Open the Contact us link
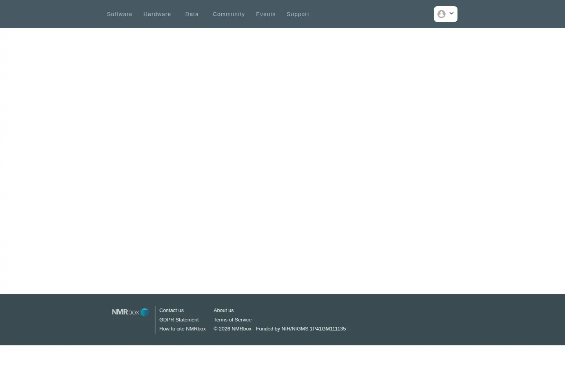 coord(171,310)
